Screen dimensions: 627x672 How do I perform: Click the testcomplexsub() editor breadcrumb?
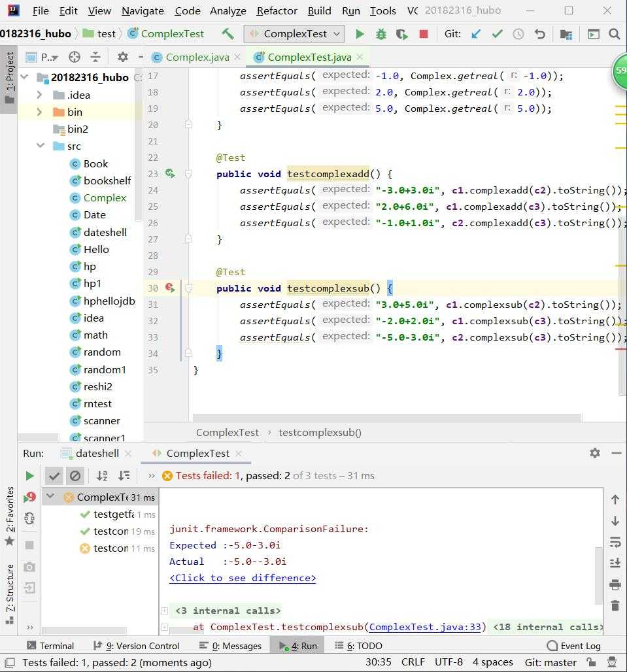[x=320, y=433]
